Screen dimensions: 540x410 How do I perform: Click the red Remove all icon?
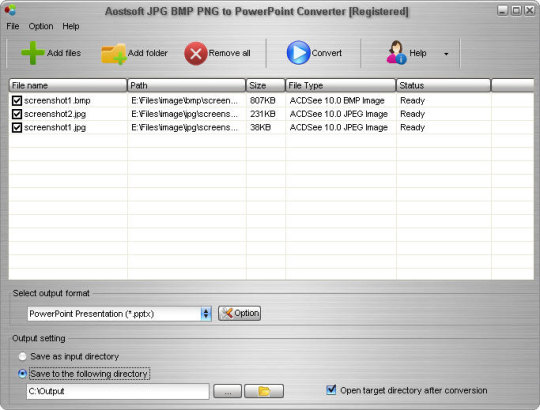[x=196, y=54]
